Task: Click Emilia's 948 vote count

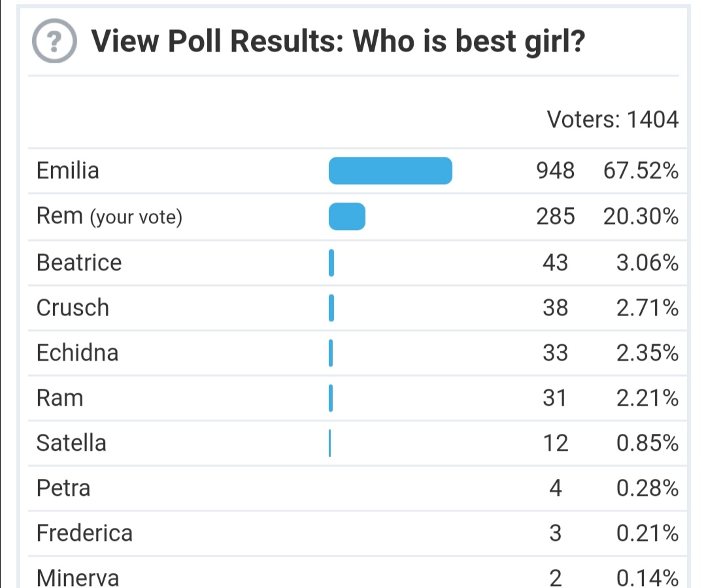Action: click(555, 171)
